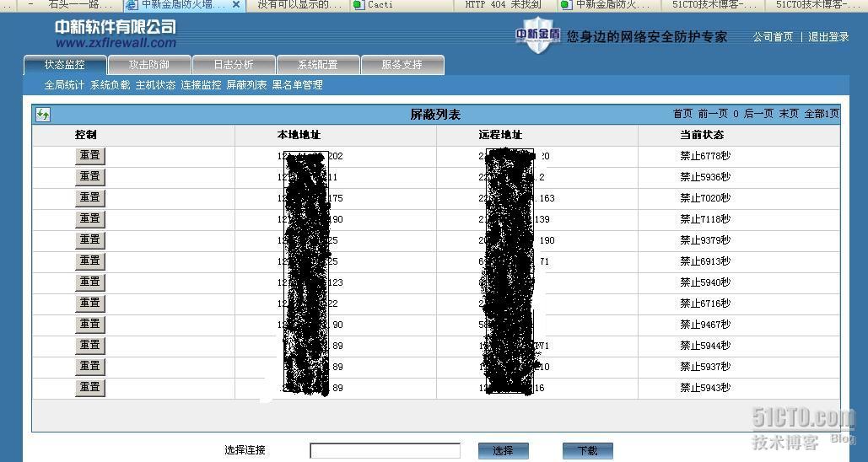Image resolution: width=868 pixels, height=462 pixels.
Task: Go to 前一页 in pagination
Action: [x=713, y=114]
